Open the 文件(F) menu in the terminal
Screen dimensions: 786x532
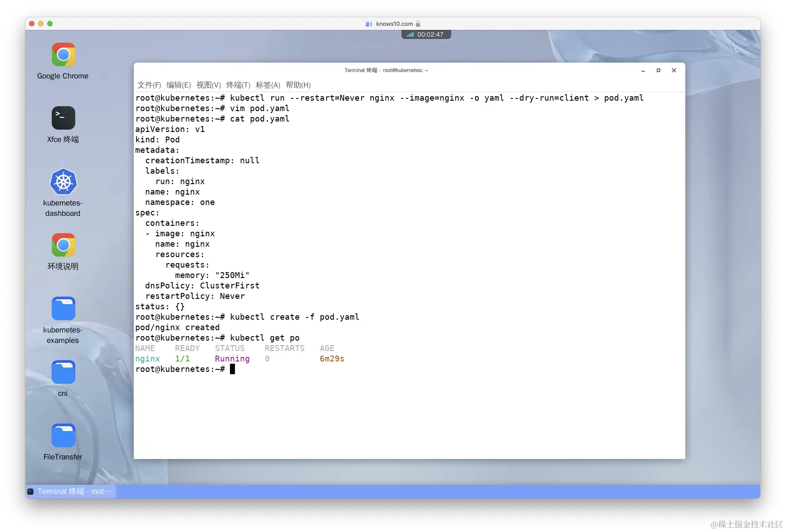pyautogui.click(x=150, y=85)
